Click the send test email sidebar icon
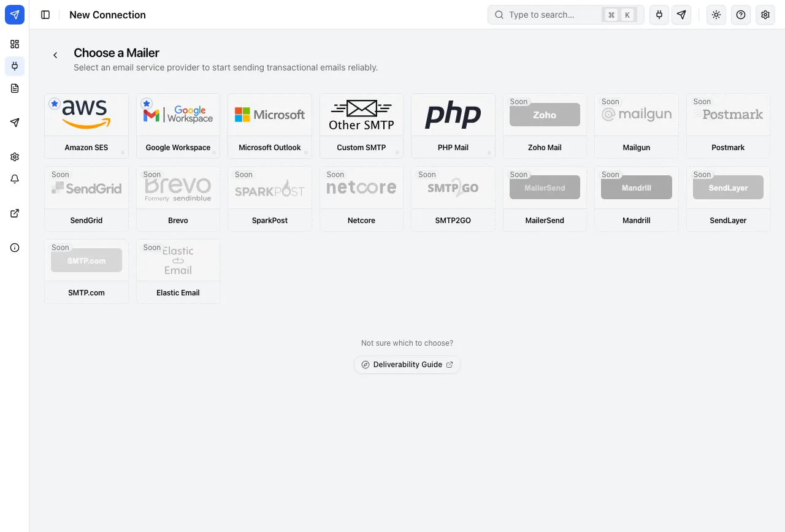785x532 pixels. click(15, 123)
